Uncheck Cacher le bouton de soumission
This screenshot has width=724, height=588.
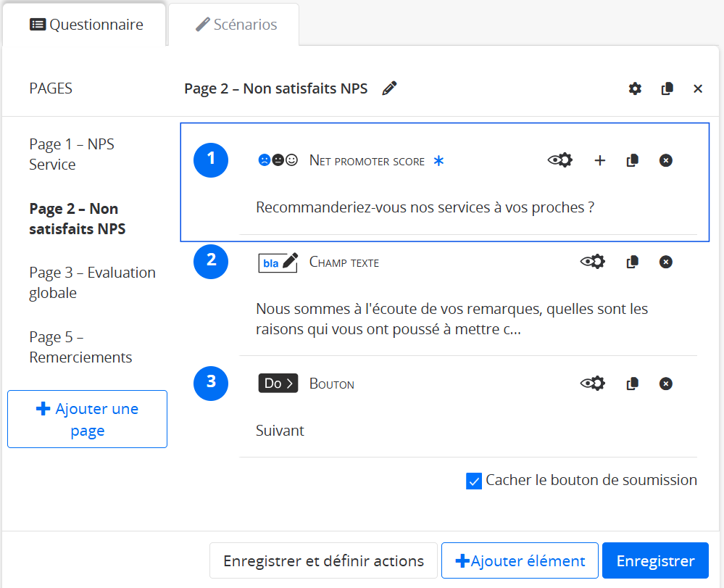(x=474, y=481)
